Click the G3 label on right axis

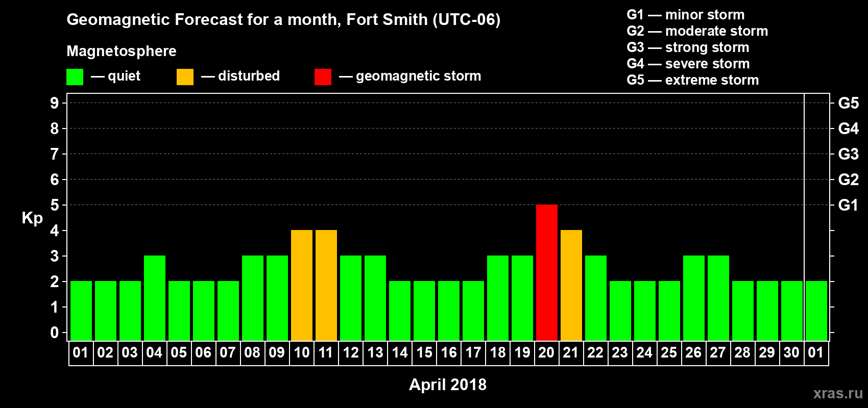(849, 154)
